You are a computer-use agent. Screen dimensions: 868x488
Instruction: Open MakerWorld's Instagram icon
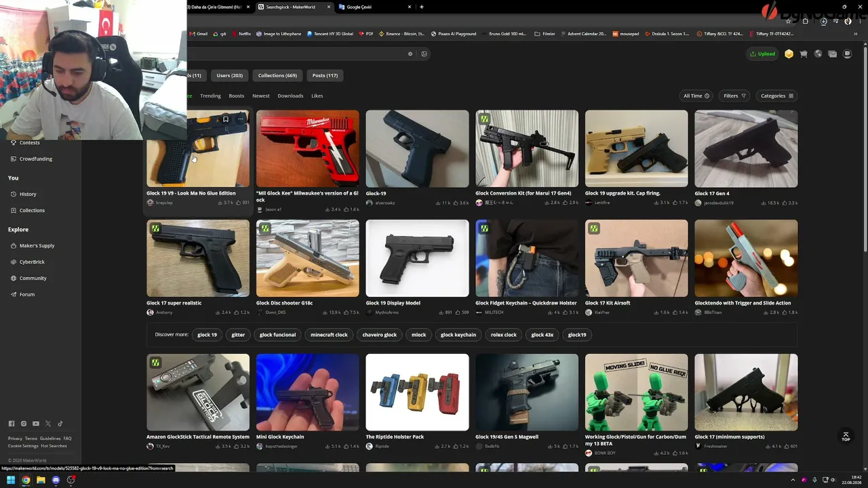click(24, 424)
